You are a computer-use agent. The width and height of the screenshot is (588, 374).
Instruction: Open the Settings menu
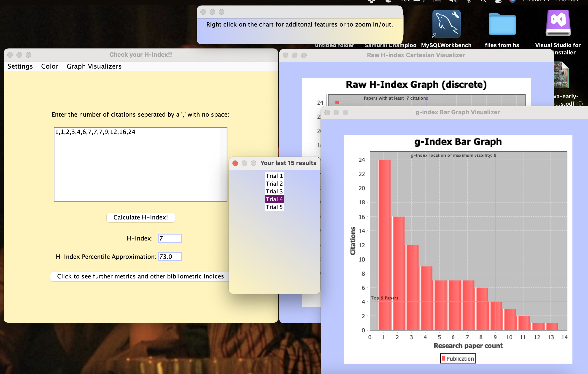(20, 66)
